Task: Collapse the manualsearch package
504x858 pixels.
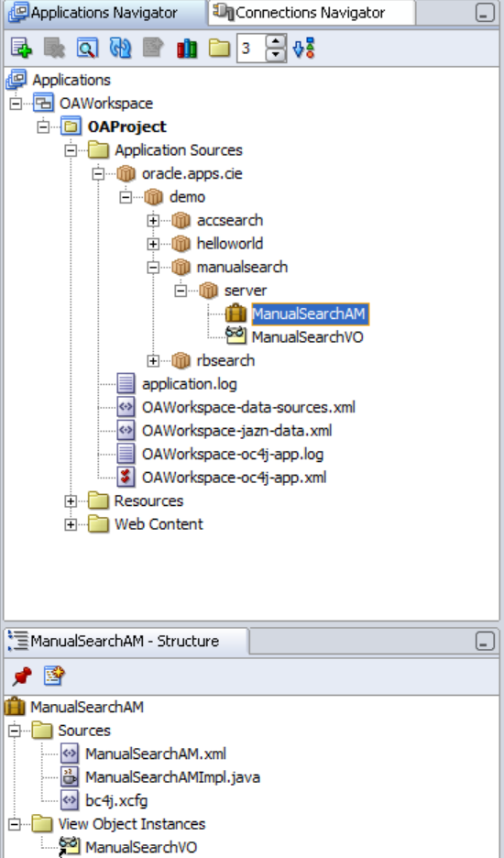Action: coord(153,267)
